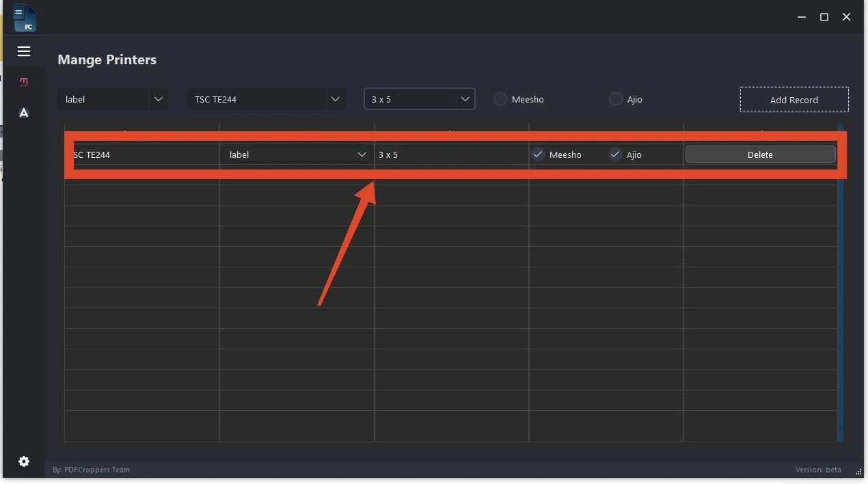Expand the label type dropdown above table
Image resolution: width=868 pixels, height=484 pixels.
(x=113, y=99)
